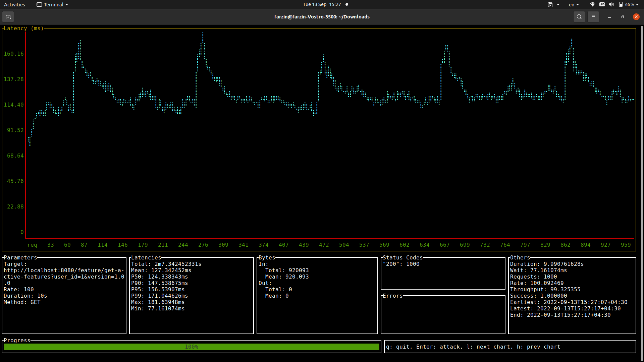This screenshot has height=362, width=644.
Task: Click the 276 x-axis tick label
Action: point(203,245)
